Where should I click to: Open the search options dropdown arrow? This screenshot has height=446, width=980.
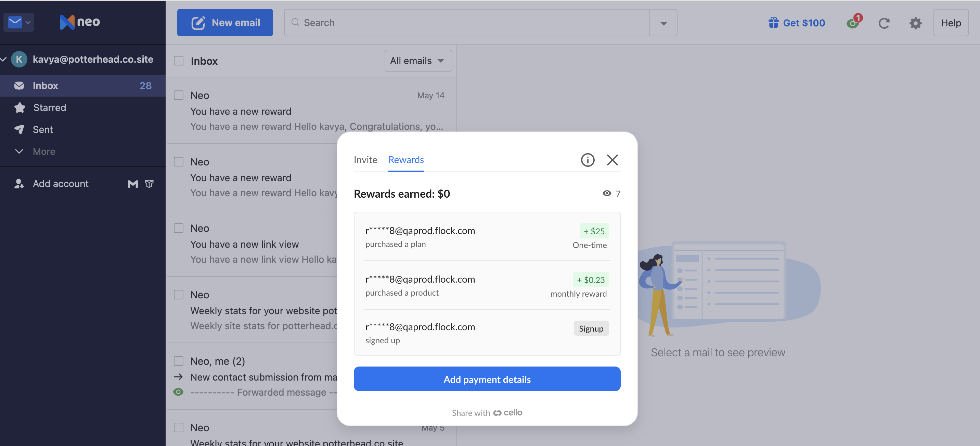(663, 23)
